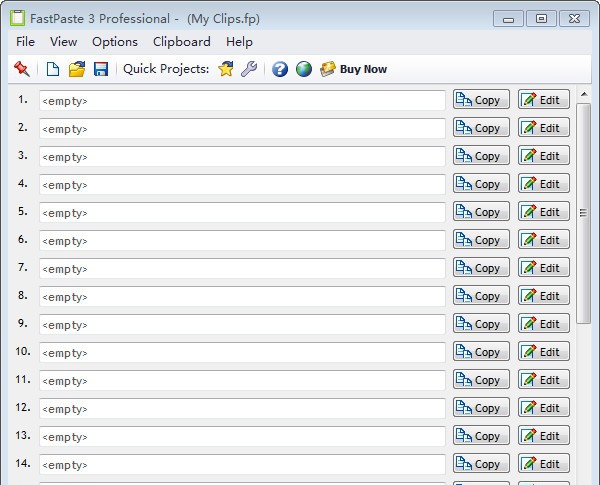The height and width of the screenshot is (485, 600).
Task: Click the red pushpin always-on-top icon
Action: [21, 69]
